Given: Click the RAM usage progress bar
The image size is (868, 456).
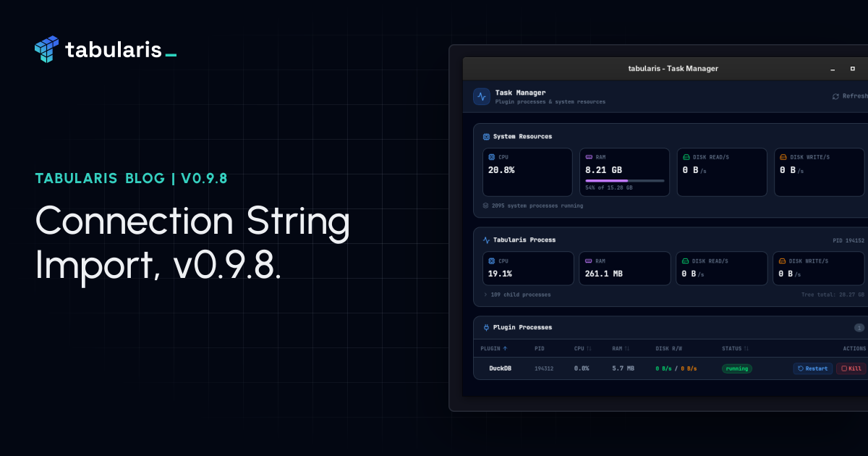Looking at the screenshot, I should pyautogui.click(x=625, y=180).
